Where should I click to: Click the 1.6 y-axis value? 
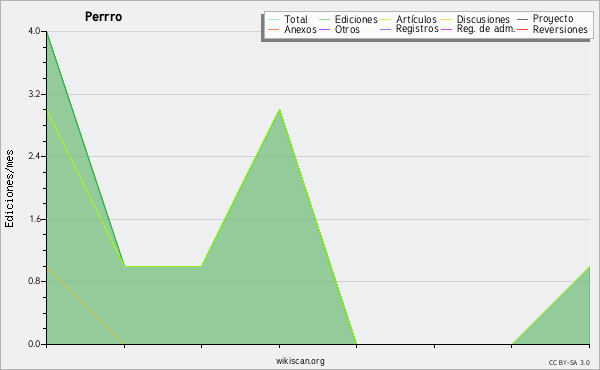pos(34,219)
